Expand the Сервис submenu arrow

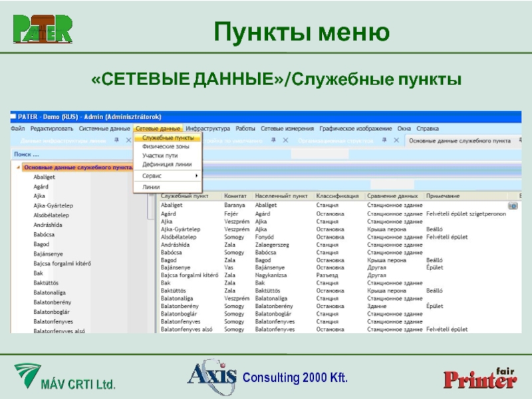(x=196, y=176)
